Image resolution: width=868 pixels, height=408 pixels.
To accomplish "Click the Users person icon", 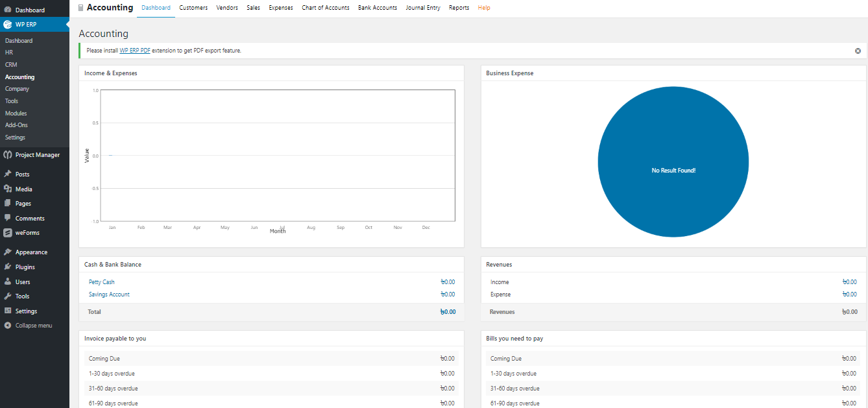I will [8, 282].
